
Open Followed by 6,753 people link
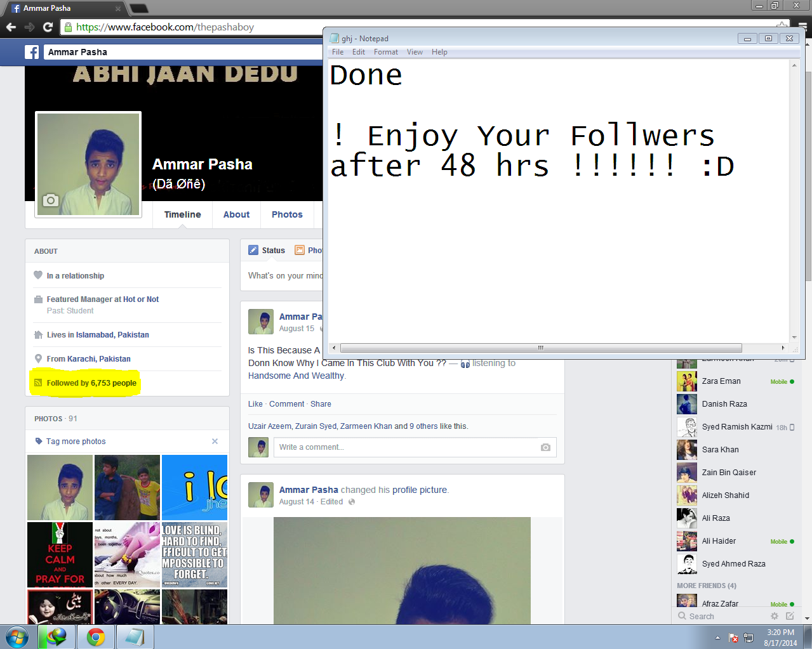91,383
